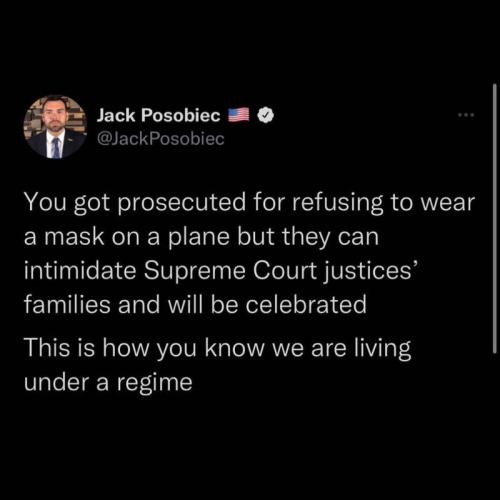The width and height of the screenshot is (500, 500).
Task: Open Jack Posobiec's profile picture
Action: pos(55,127)
